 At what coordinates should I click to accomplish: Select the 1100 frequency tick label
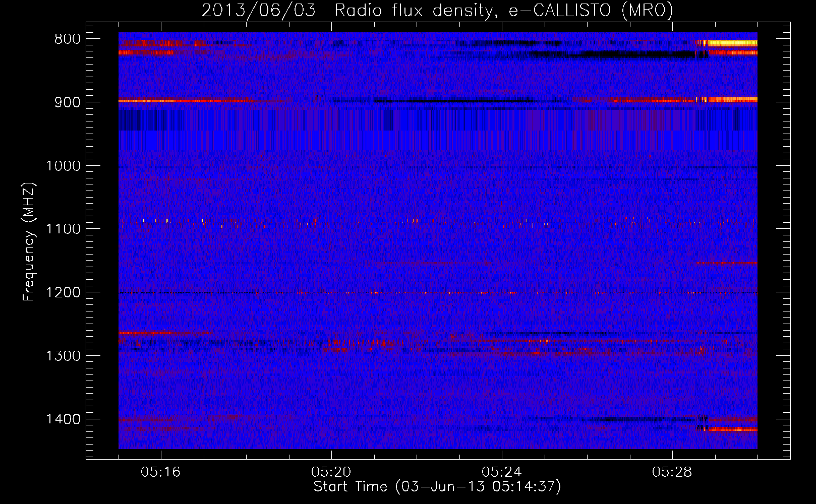tap(63, 229)
